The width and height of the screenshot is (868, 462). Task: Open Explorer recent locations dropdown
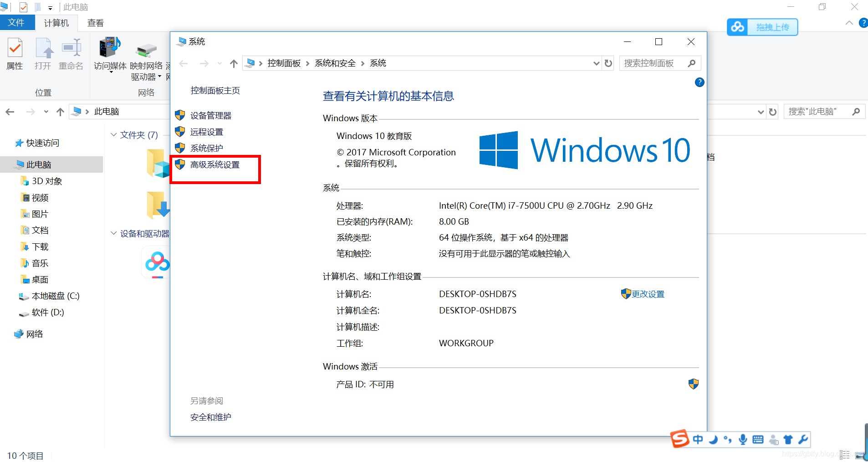point(46,112)
